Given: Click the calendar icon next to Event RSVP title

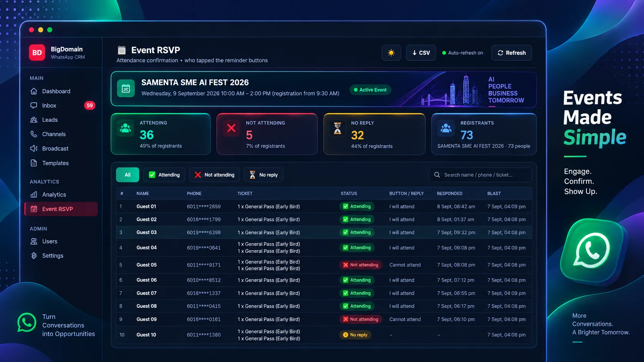Looking at the screenshot, I should click(x=122, y=50).
